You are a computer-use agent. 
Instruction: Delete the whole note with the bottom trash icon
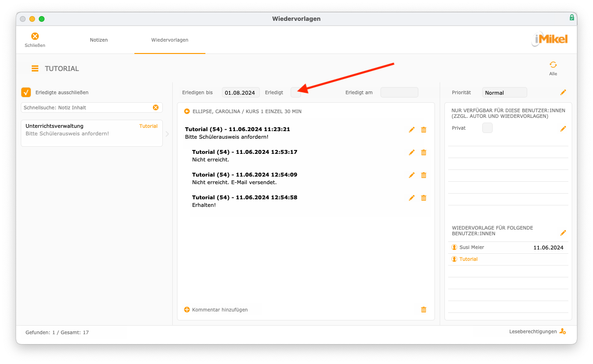coord(424,310)
